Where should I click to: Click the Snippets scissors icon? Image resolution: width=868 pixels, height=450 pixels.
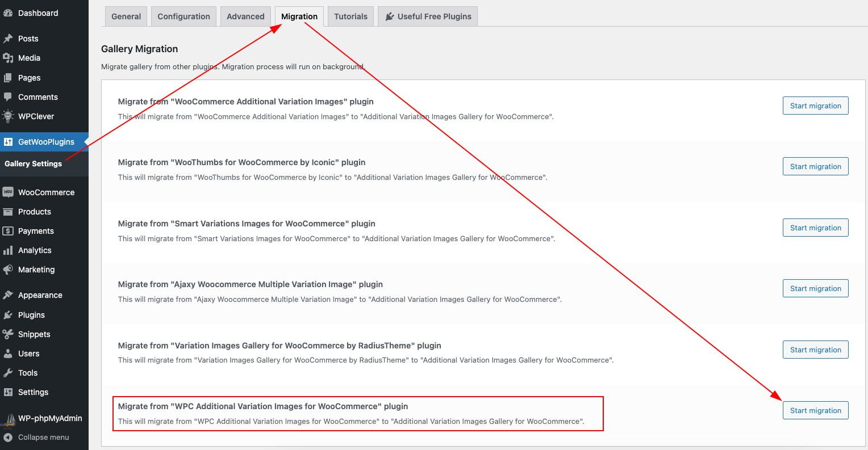pos(8,334)
